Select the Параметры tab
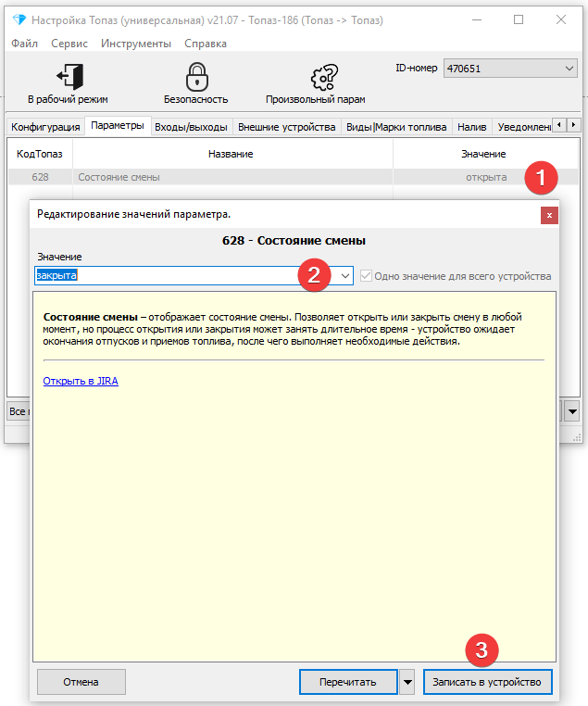588x706 pixels. 118,126
